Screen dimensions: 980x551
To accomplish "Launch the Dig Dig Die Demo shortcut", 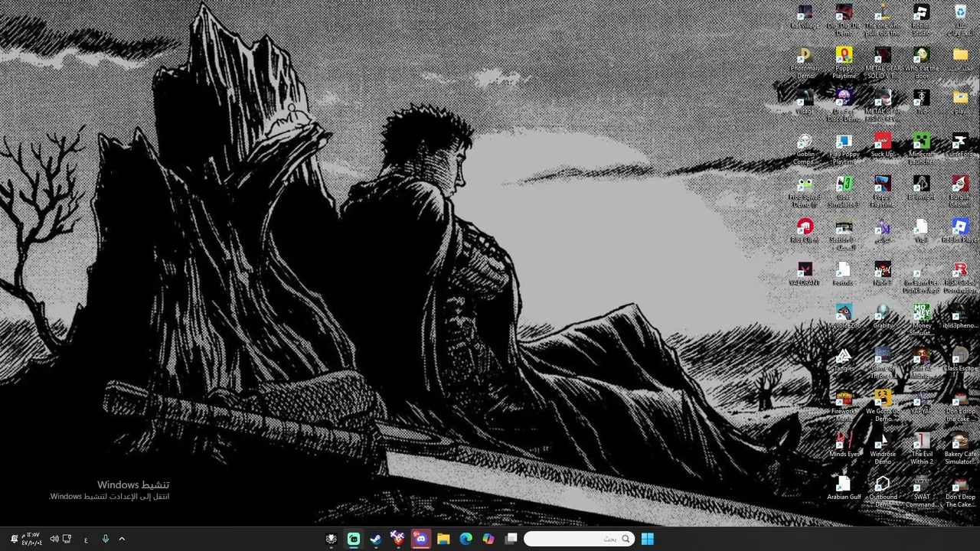I will (x=844, y=21).
